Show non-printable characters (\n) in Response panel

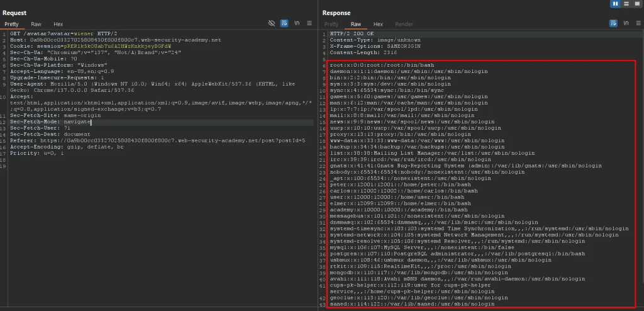[x=625, y=23]
